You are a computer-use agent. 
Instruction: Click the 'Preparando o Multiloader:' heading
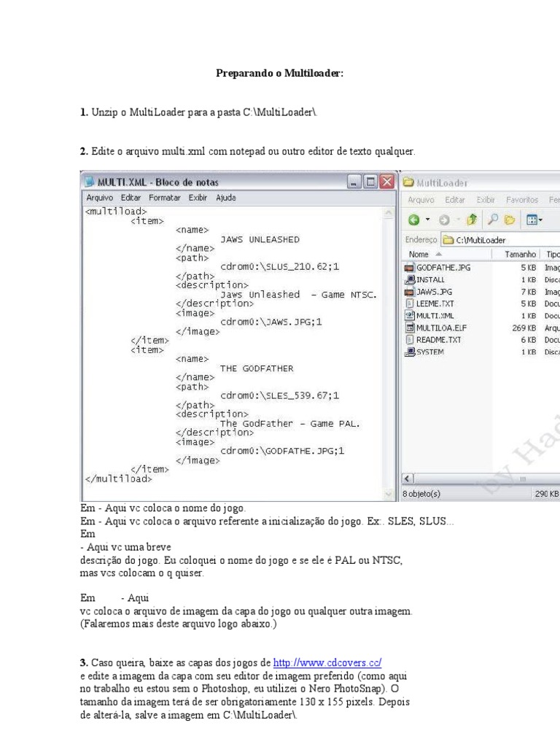coord(279,74)
